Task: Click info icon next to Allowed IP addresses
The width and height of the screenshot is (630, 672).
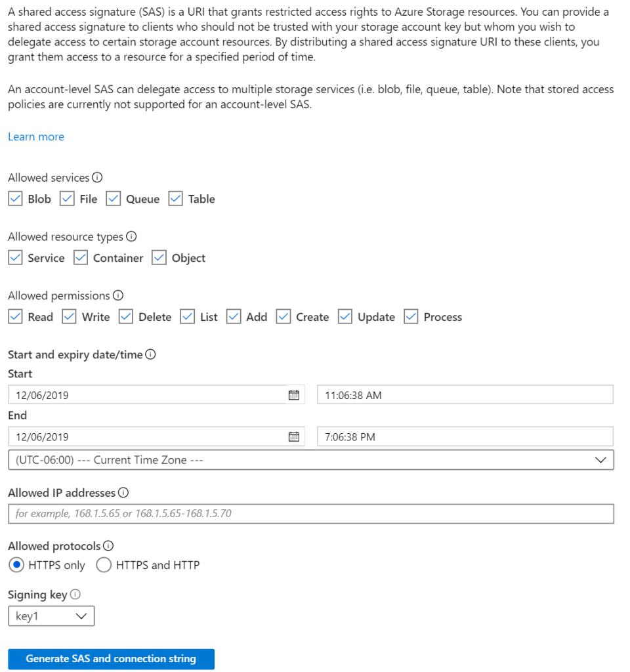Action: [x=123, y=493]
